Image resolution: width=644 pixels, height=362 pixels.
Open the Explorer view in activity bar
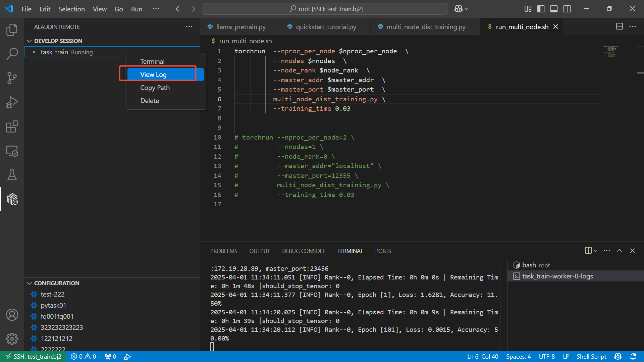point(12,30)
